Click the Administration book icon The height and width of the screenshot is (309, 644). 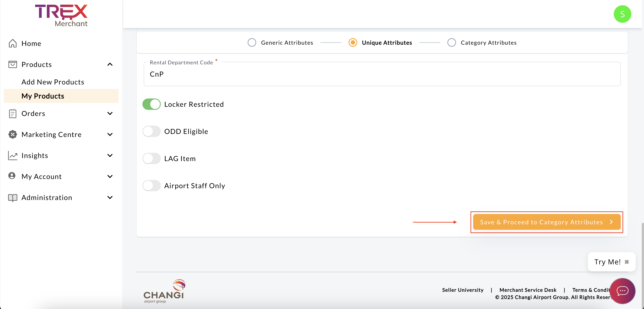(x=12, y=198)
